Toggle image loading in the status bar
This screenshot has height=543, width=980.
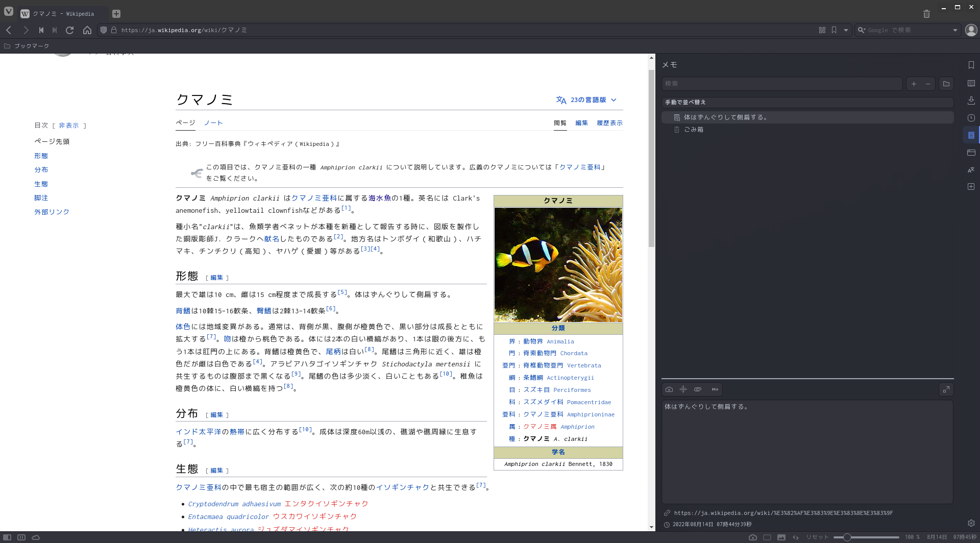coord(781,537)
